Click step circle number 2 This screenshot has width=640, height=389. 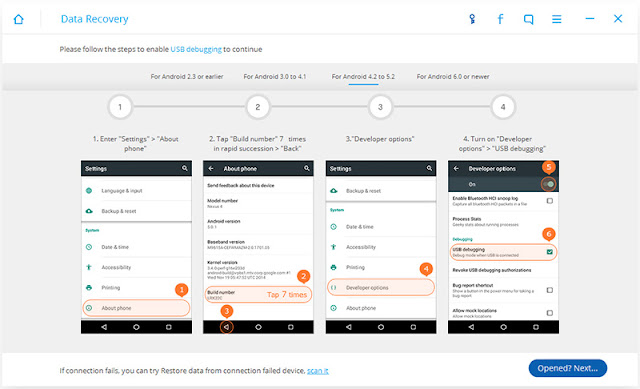pyautogui.click(x=258, y=107)
